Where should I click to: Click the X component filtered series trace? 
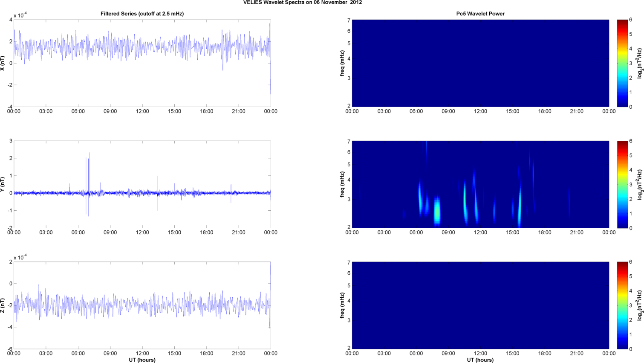pos(142,47)
